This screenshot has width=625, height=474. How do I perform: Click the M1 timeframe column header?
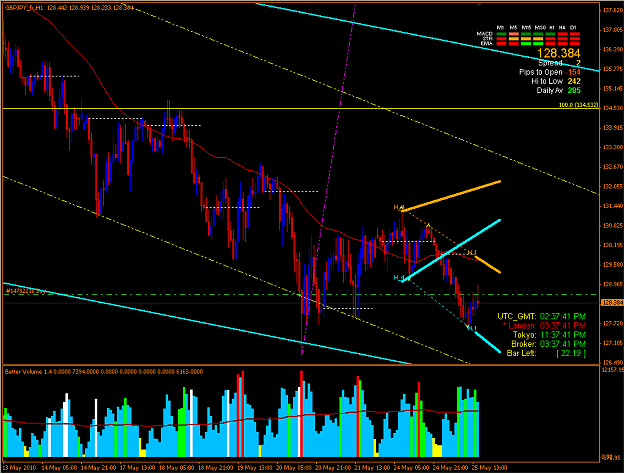(x=501, y=28)
